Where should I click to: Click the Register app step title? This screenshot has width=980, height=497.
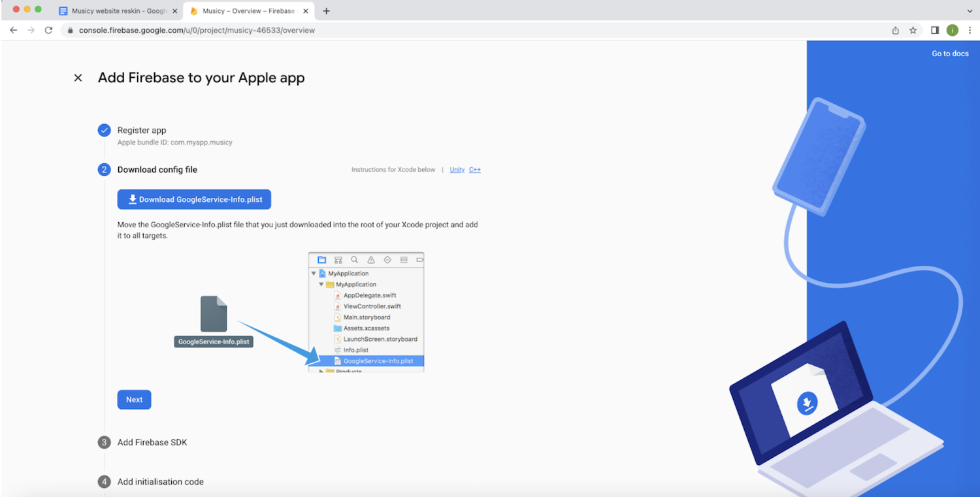[142, 131]
